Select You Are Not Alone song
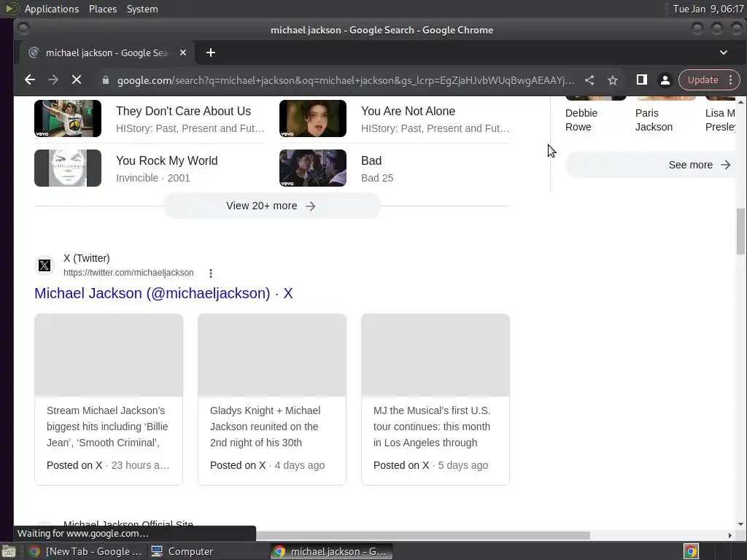This screenshot has width=747, height=560. 408,111
